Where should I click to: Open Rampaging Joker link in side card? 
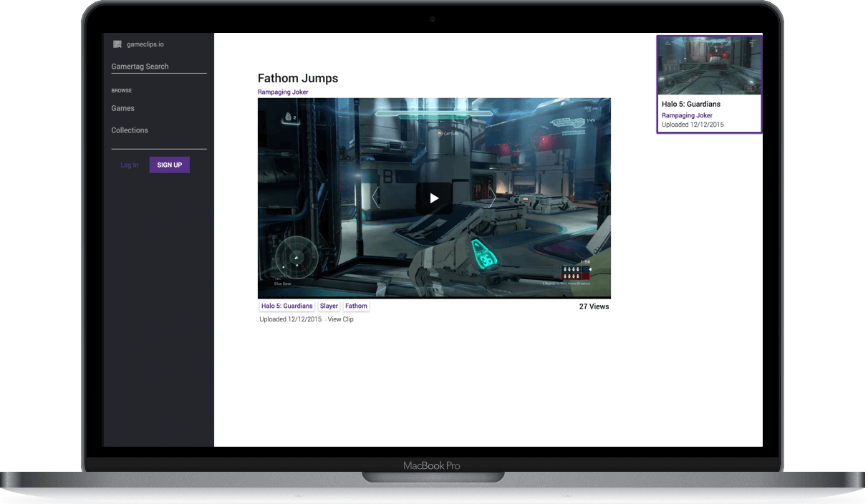(x=687, y=115)
